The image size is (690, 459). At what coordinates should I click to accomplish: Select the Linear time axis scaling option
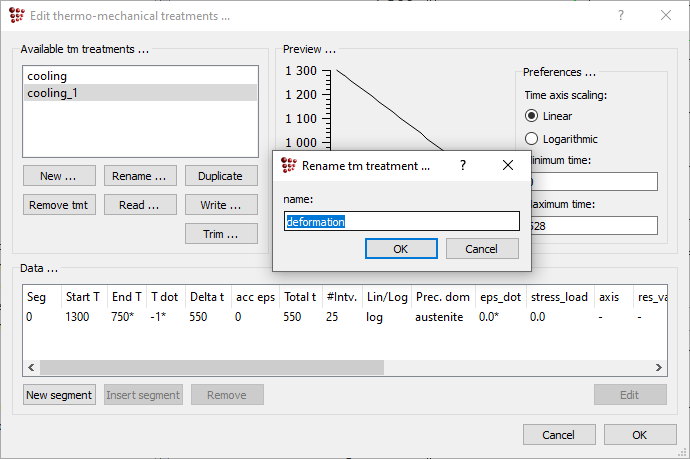[x=532, y=116]
